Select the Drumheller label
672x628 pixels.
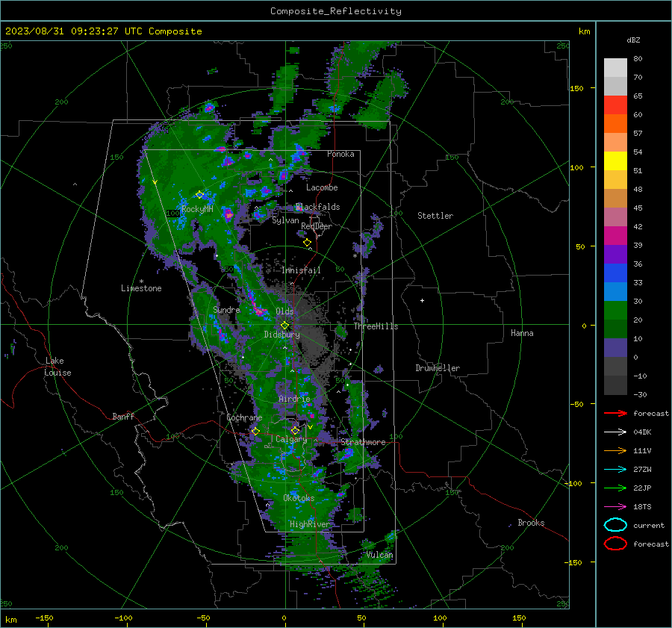pos(438,368)
